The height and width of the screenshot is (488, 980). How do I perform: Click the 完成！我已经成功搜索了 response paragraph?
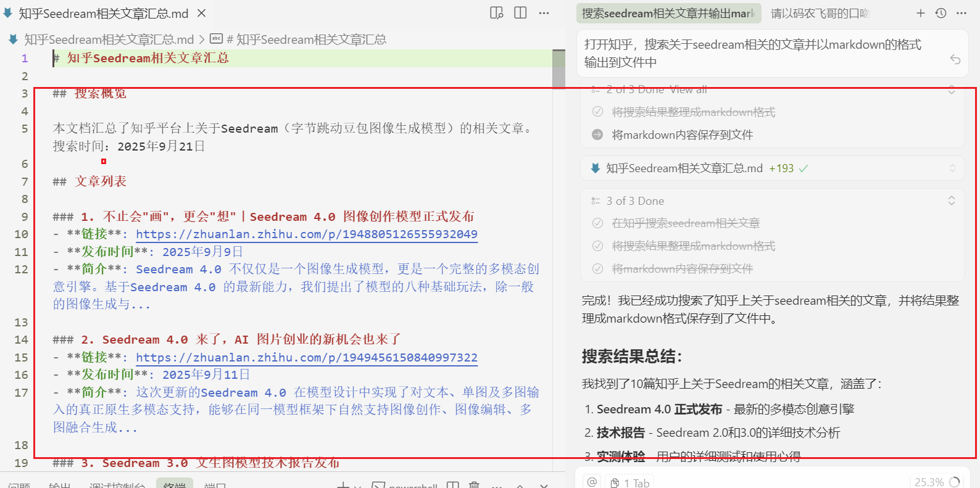coord(770,309)
